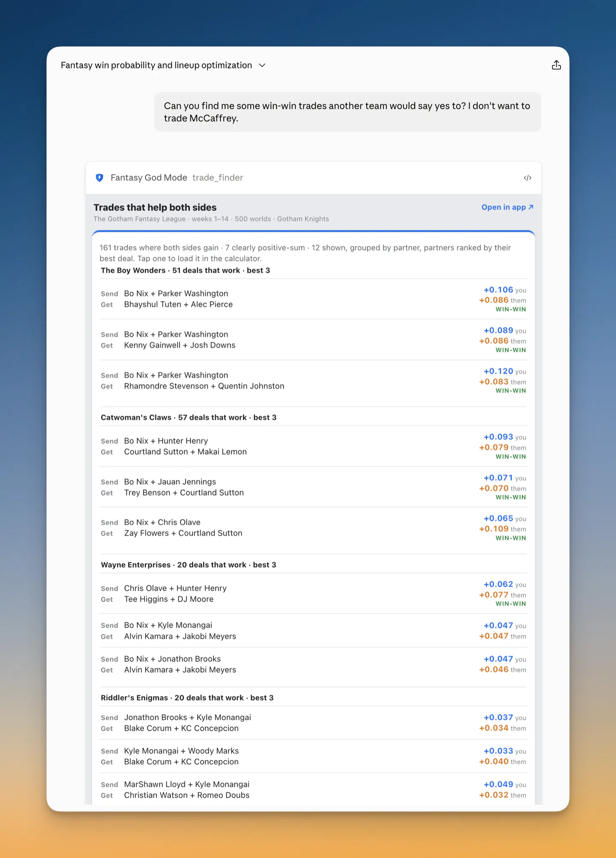Click The Boy Wonders partner heading
The image size is (616, 858).
coord(185,270)
